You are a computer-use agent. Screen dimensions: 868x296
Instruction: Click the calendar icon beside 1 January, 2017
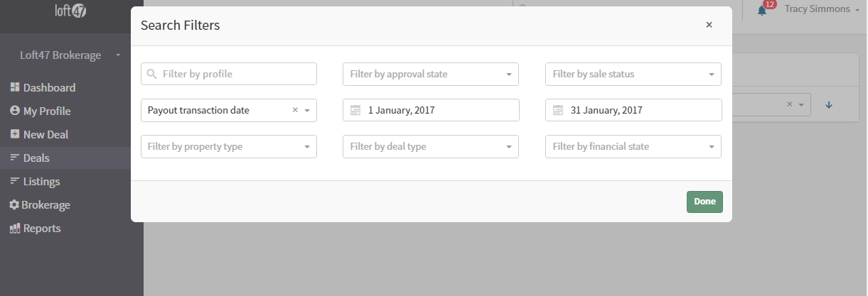tap(355, 111)
